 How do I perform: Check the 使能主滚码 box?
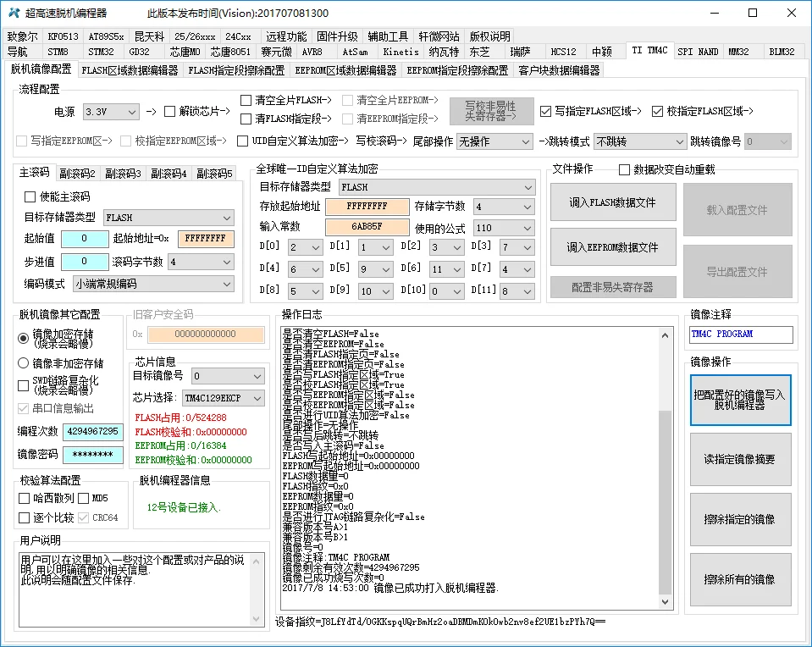30,196
